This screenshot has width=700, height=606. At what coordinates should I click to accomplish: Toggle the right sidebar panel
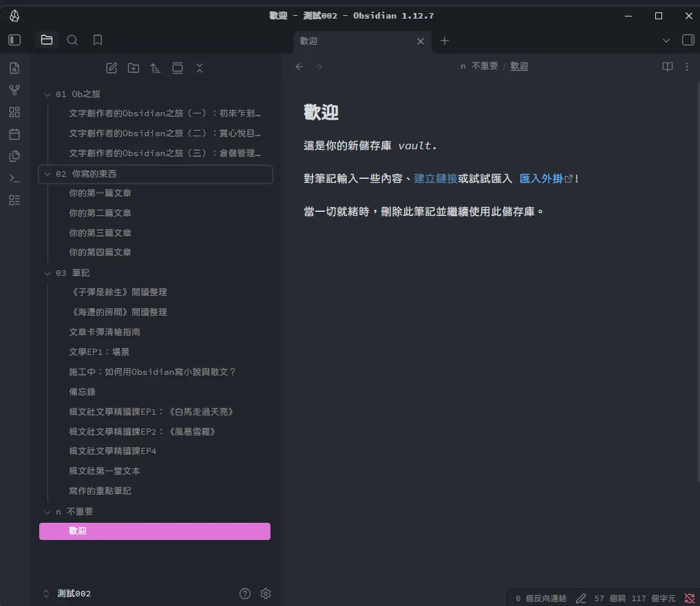pyautogui.click(x=686, y=40)
